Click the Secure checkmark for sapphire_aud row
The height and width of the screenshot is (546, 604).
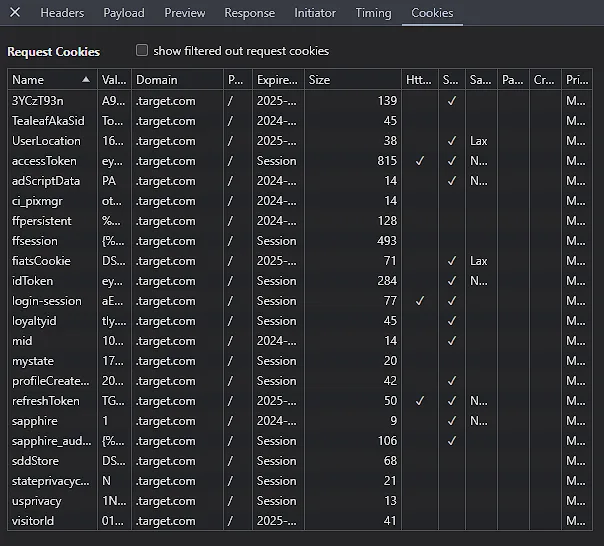(x=452, y=441)
